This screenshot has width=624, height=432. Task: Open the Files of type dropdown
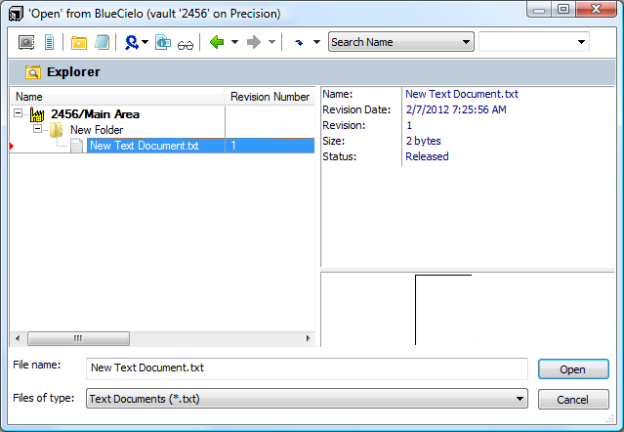point(307,399)
